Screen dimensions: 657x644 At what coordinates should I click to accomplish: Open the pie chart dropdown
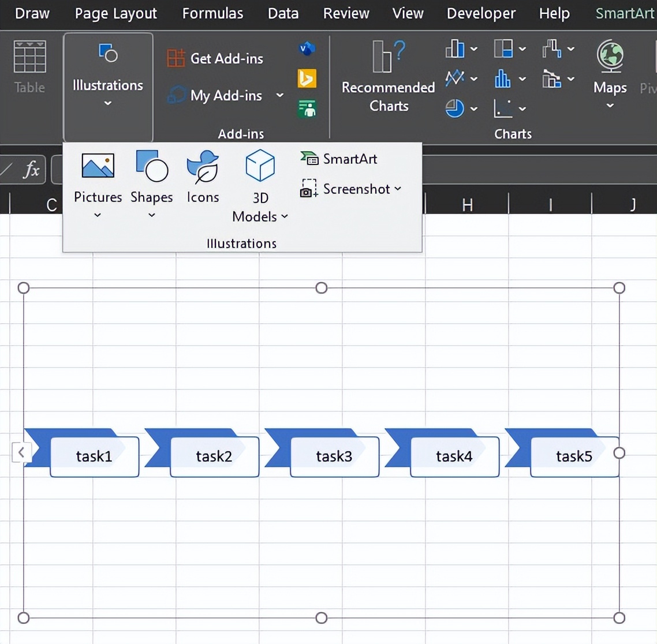(474, 108)
